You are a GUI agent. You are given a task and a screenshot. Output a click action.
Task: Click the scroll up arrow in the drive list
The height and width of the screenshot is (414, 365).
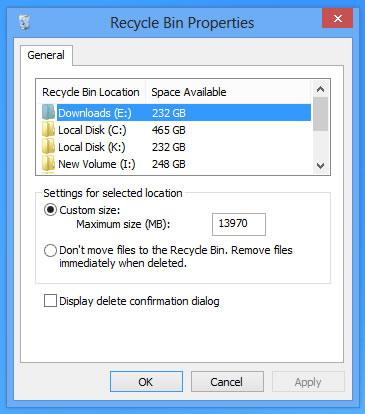pyautogui.click(x=320, y=89)
